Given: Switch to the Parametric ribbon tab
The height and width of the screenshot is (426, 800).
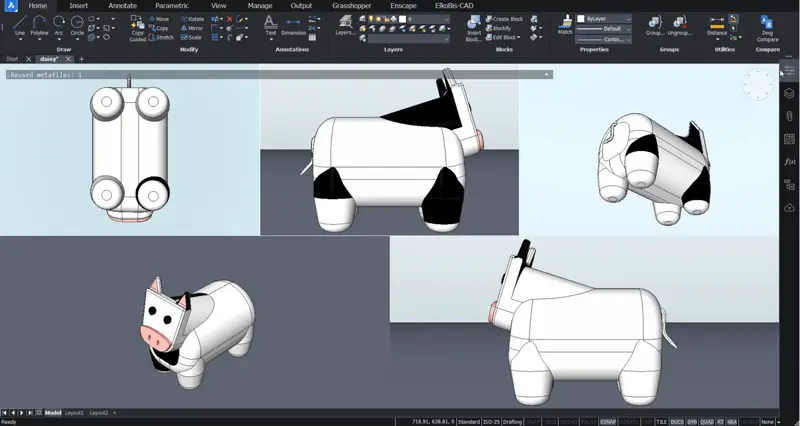Looking at the screenshot, I should [172, 6].
